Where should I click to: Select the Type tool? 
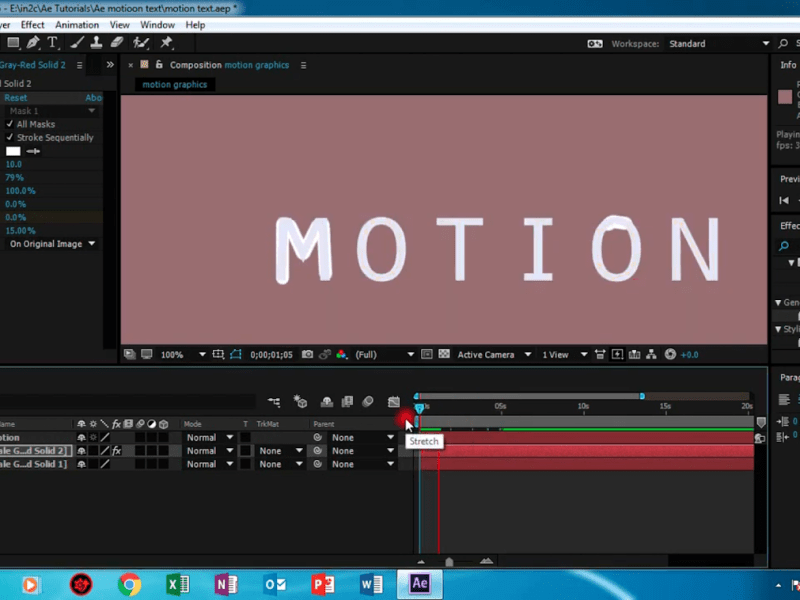[52, 42]
